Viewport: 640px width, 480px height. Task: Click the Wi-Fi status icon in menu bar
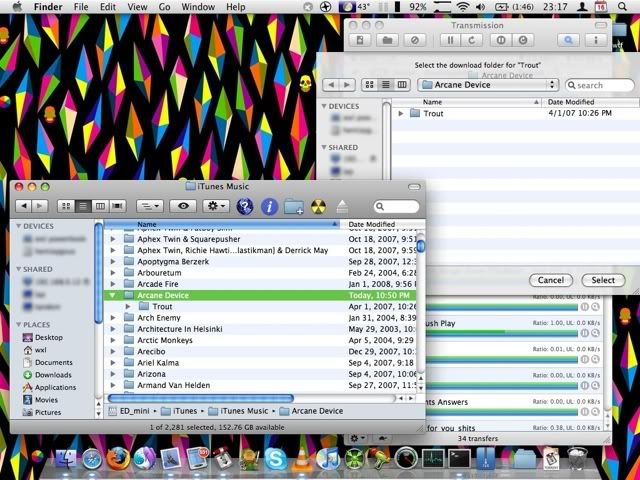(x=462, y=7)
